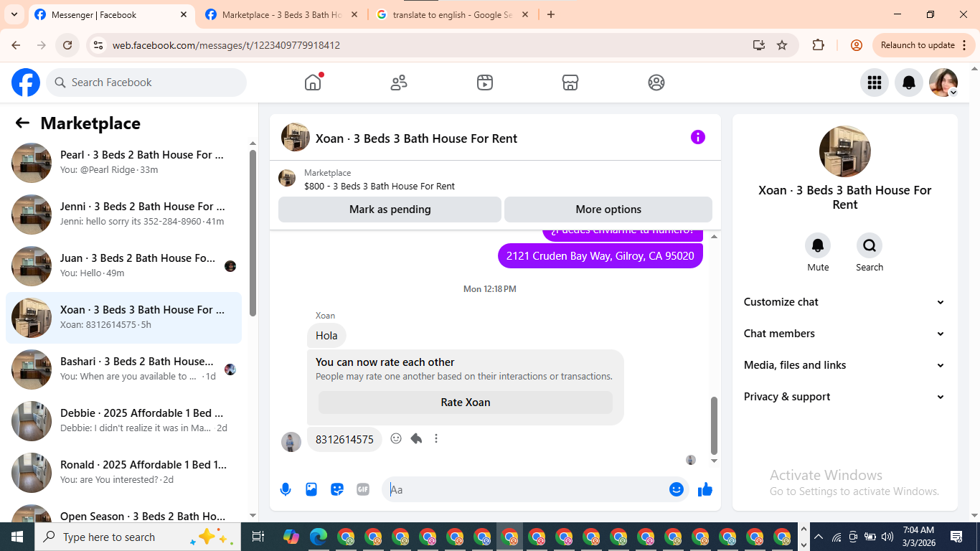
Task: Open the Facebook menu grid icon
Action: [875, 83]
